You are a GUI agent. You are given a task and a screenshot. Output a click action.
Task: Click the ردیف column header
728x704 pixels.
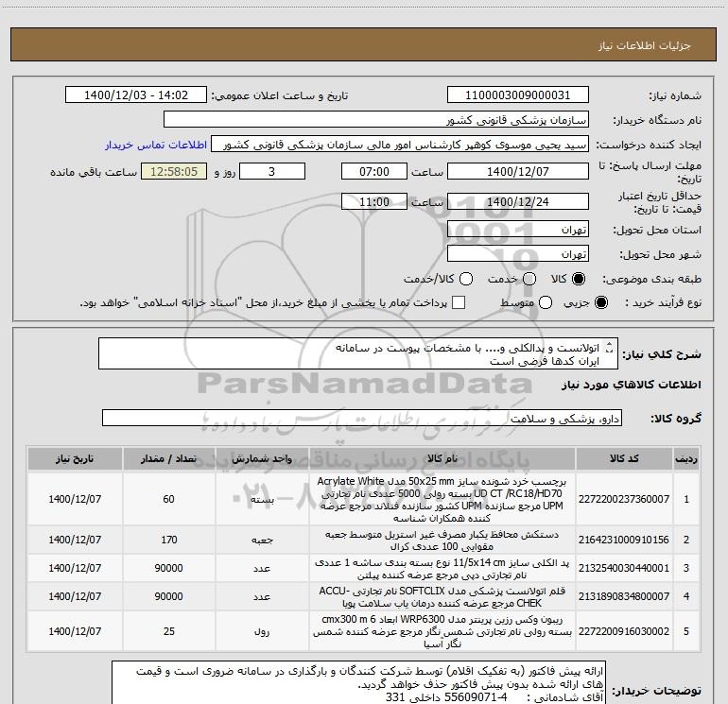point(686,459)
